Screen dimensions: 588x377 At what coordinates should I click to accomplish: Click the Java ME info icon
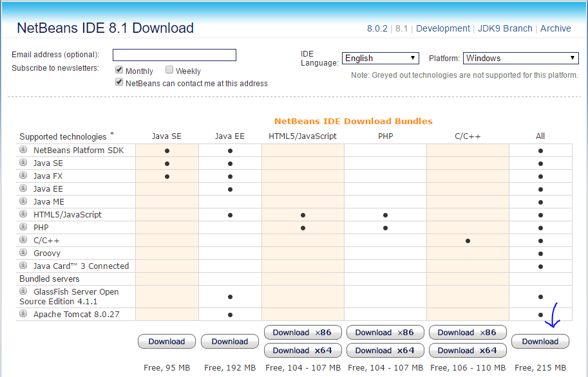tap(23, 201)
